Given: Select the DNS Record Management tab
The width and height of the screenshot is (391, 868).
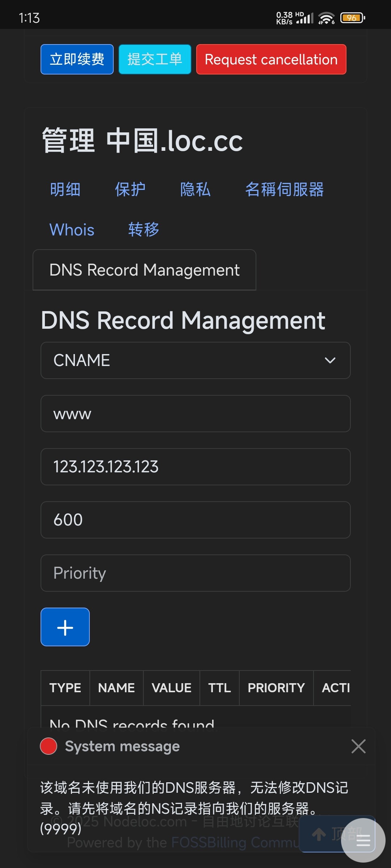Looking at the screenshot, I should (x=144, y=270).
